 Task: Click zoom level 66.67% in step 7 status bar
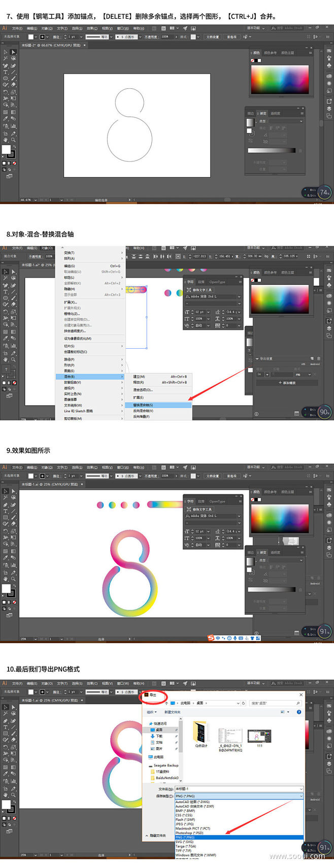click(x=26, y=200)
